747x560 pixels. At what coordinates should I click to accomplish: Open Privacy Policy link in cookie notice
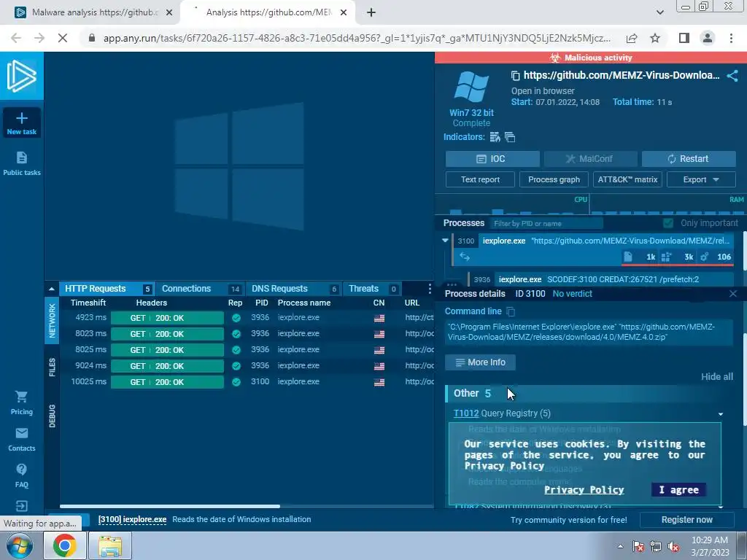tap(584, 490)
